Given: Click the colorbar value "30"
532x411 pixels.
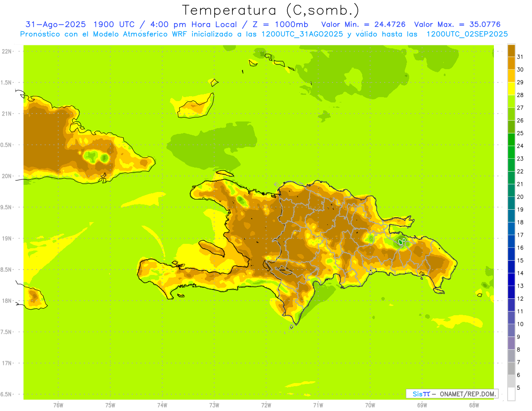Looking at the screenshot, I should 520,70.
